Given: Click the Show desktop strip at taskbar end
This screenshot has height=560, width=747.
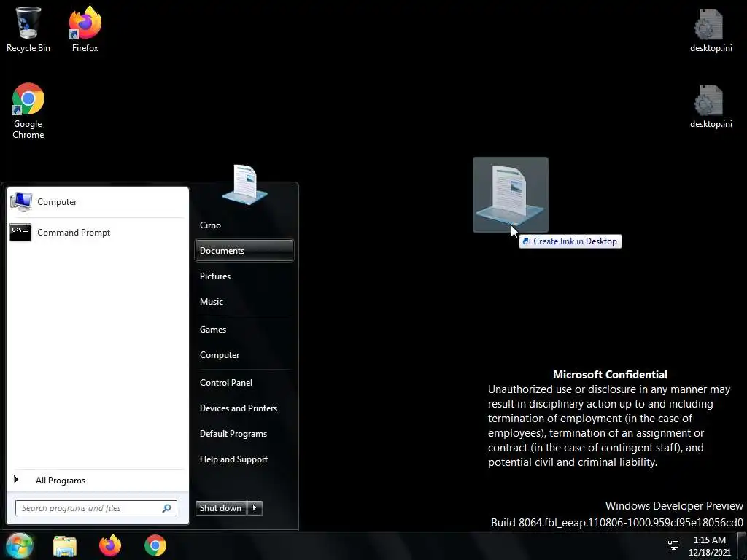Looking at the screenshot, I should pyautogui.click(x=742, y=545).
